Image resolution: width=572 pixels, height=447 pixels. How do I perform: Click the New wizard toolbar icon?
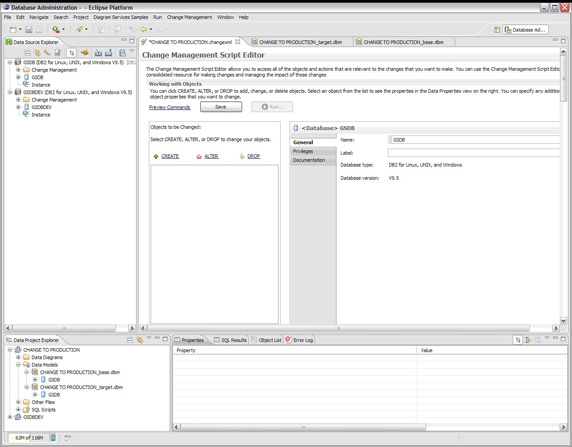13,30
